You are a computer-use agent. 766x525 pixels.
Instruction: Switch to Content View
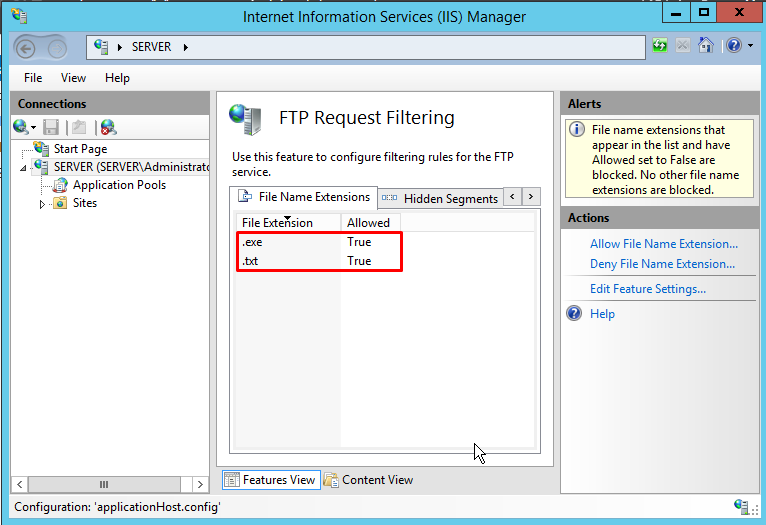coord(369,480)
